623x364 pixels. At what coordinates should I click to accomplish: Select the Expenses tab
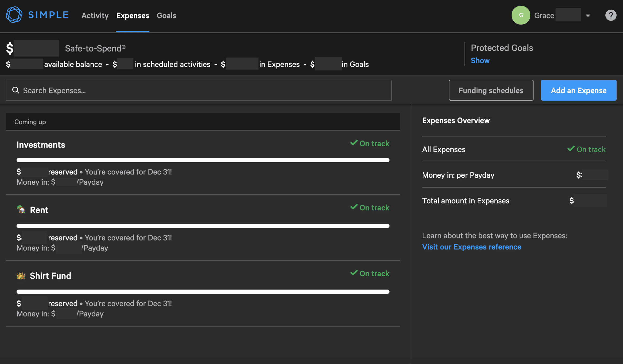[133, 15]
